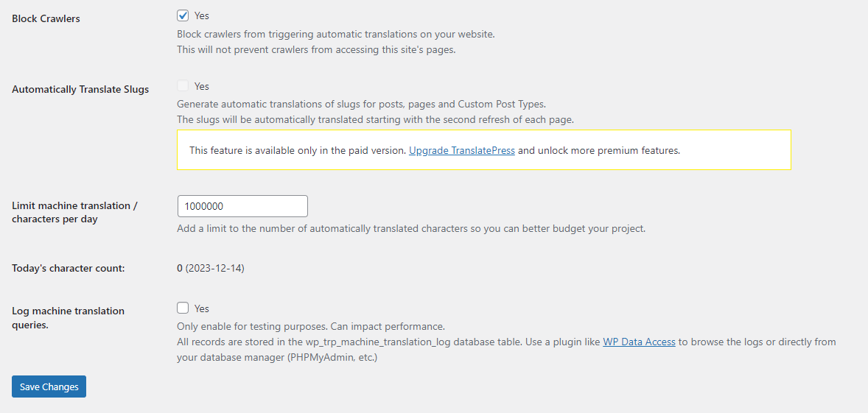The height and width of the screenshot is (413, 868).
Task: Uncheck the Block Crawlers checkbox
Action: (183, 15)
